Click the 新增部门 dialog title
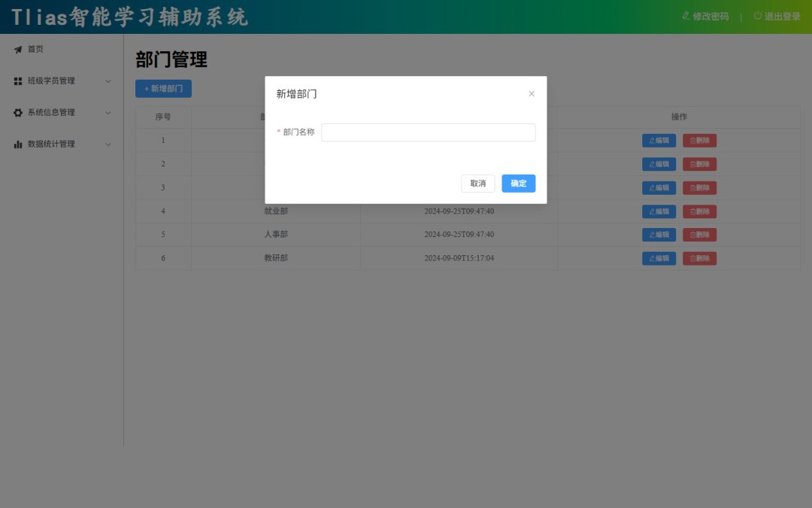The width and height of the screenshot is (812, 508). [296, 94]
